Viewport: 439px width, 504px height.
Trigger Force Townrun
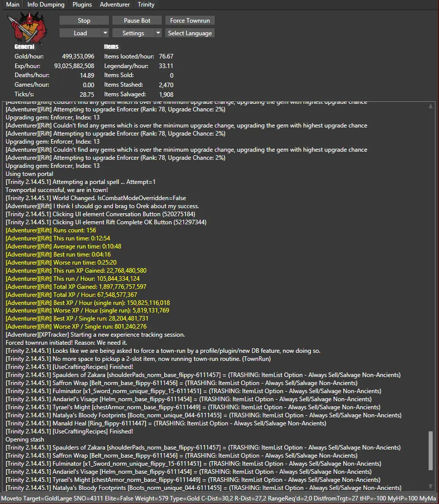tap(190, 21)
